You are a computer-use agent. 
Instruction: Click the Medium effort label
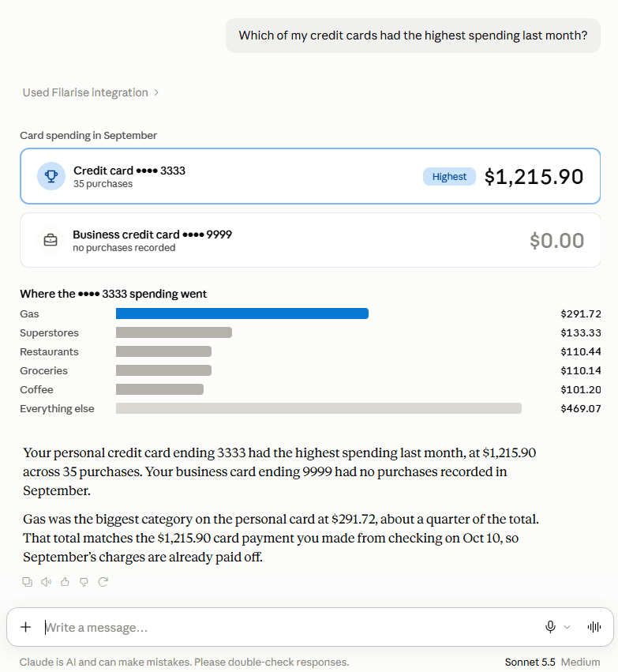point(580,662)
